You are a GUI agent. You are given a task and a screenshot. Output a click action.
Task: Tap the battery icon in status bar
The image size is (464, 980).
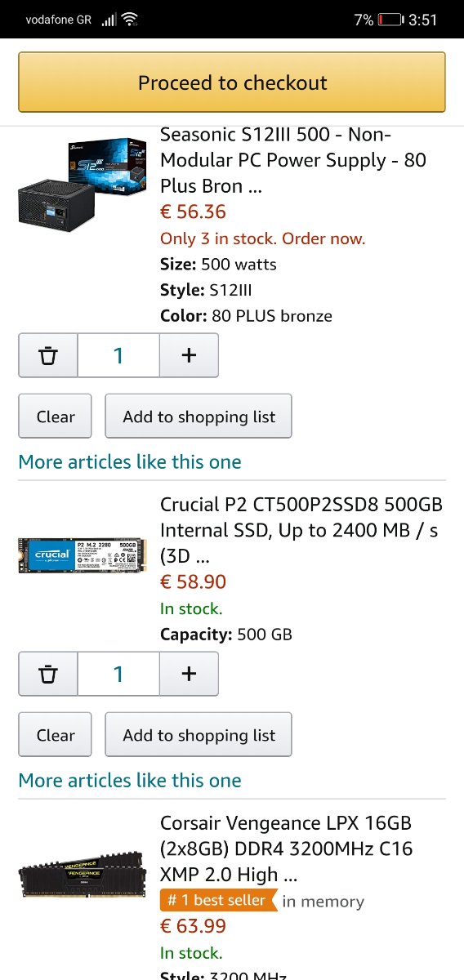[x=392, y=20]
